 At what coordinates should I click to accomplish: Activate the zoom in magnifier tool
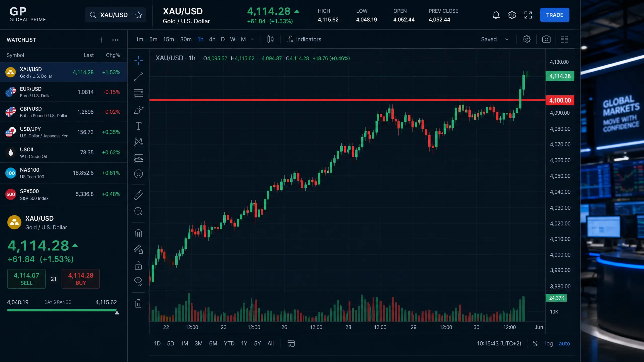(138, 211)
